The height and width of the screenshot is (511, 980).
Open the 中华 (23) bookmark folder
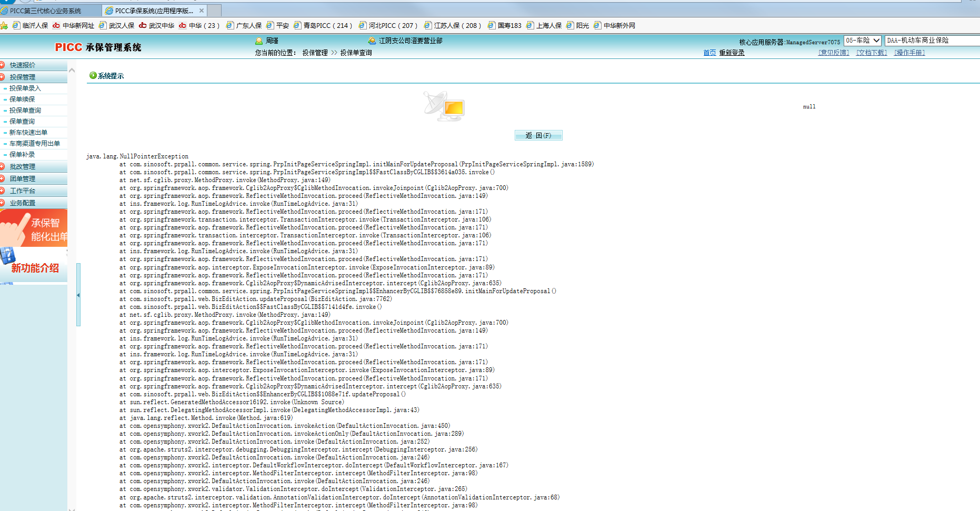[199, 25]
